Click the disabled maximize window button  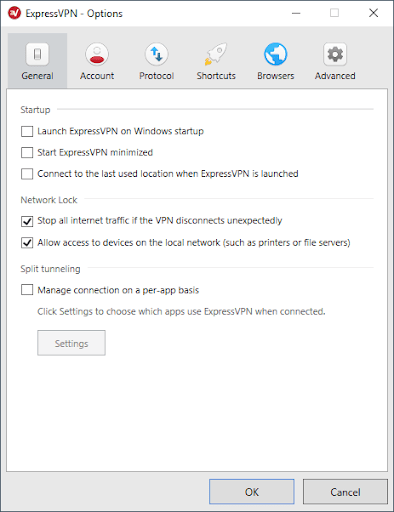(334, 13)
